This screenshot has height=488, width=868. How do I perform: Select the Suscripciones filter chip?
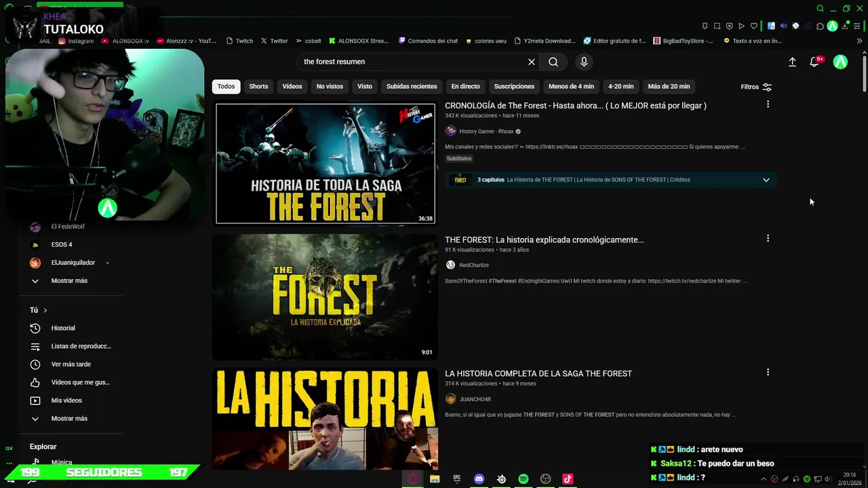[x=514, y=87]
